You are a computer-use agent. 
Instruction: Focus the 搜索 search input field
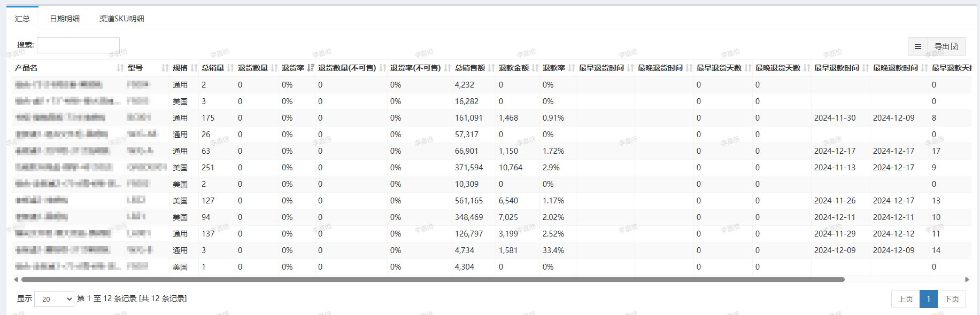point(78,45)
